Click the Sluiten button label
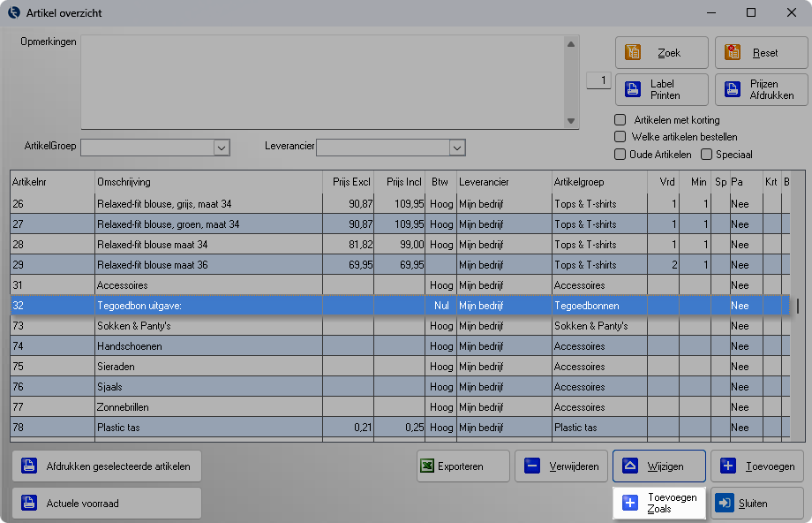 [x=753, y=504]
